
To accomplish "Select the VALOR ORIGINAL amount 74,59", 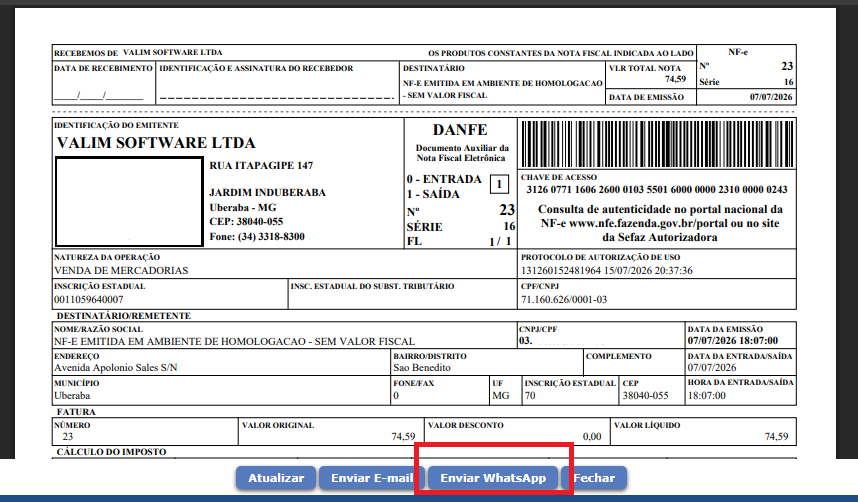I will (x=403, y=436).
